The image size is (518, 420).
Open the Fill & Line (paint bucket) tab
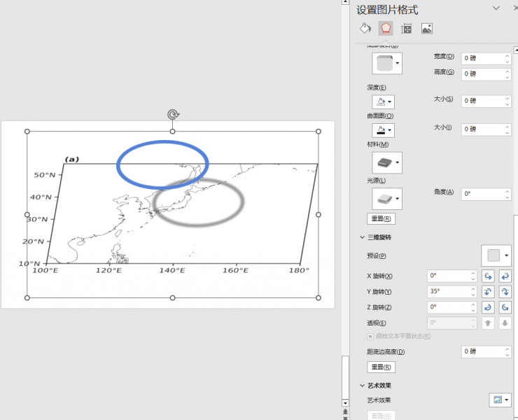365,28
